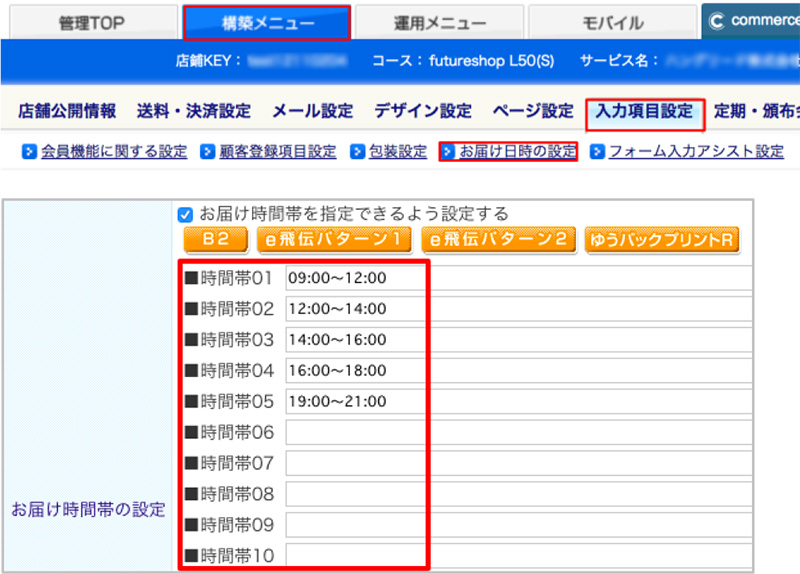The image size is (800, 574).
Task: Open メール設定 menu item
Action: (312, 112)
